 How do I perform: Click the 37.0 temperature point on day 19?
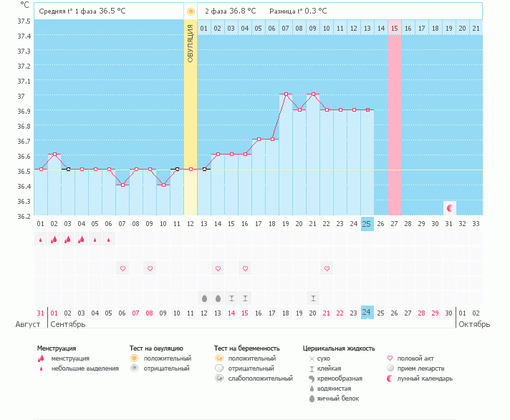tap(286, 94)
